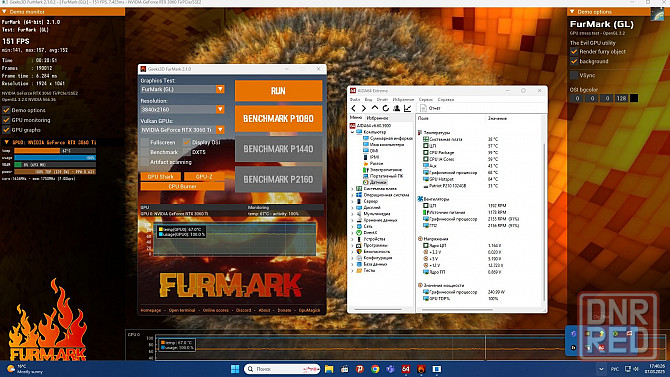Toggle the Display OSI checkbox

187,142
